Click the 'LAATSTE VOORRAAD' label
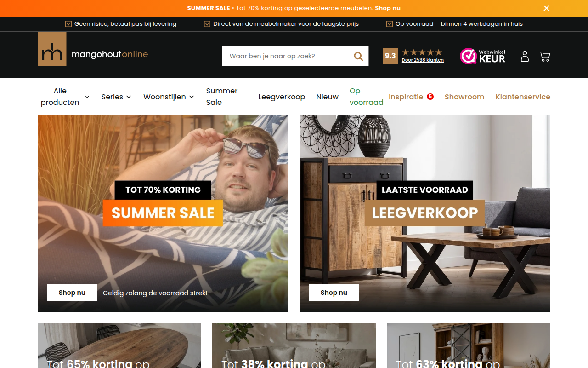Viewport: 588px width, 368px height. click(425, 190)
